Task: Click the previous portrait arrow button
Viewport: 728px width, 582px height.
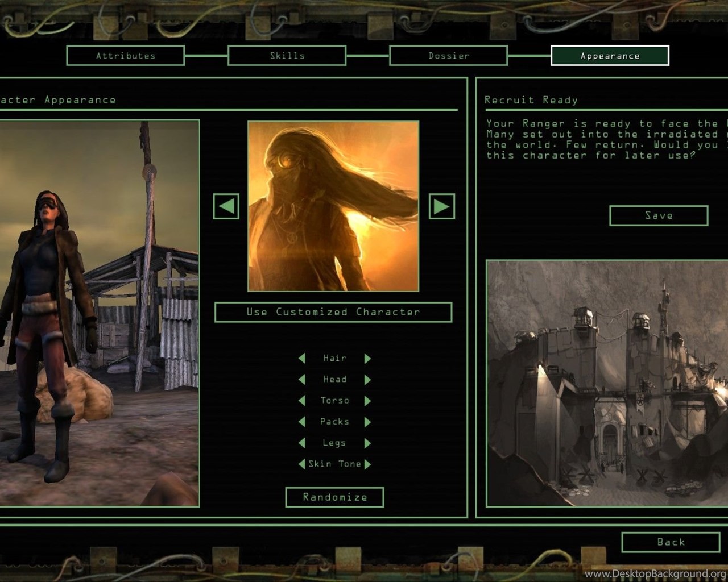Action: [226, 206]
